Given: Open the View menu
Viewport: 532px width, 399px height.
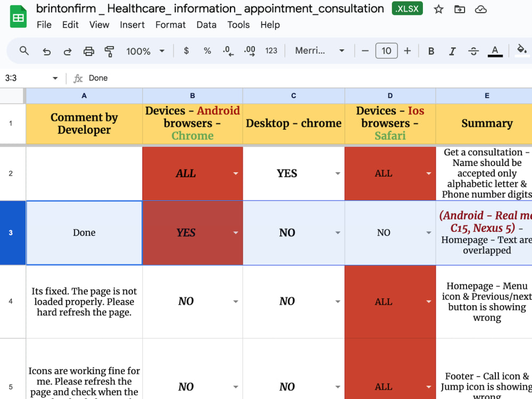Looking at the screenshot, I should tap(99, 25).
